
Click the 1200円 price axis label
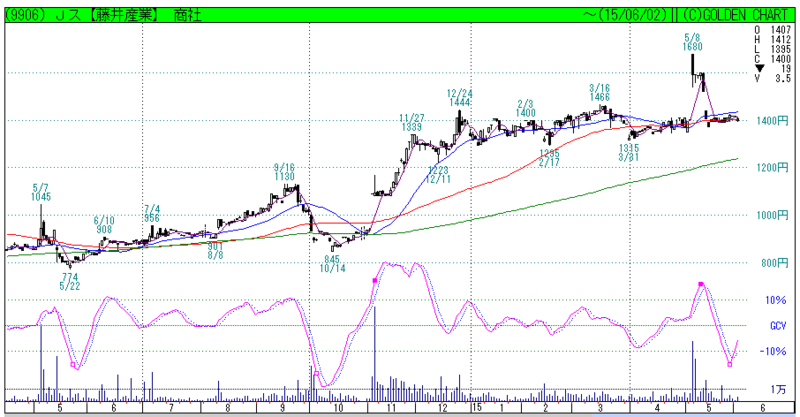click(772, 167)
